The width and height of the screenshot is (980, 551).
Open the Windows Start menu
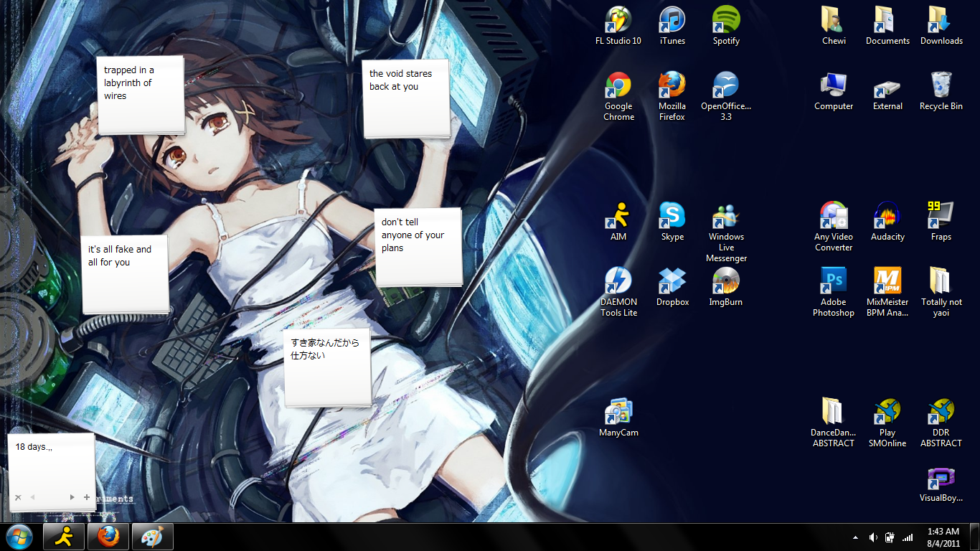click(19, 537)
